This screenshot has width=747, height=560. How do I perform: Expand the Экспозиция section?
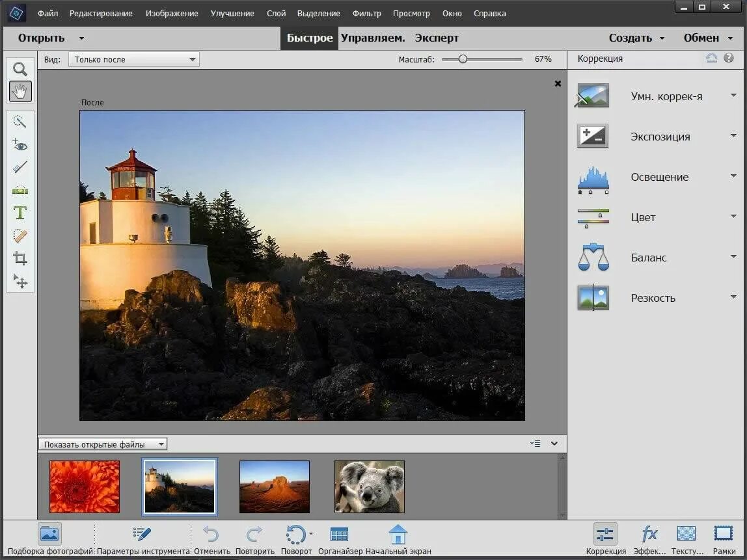[x=733, y=136]
